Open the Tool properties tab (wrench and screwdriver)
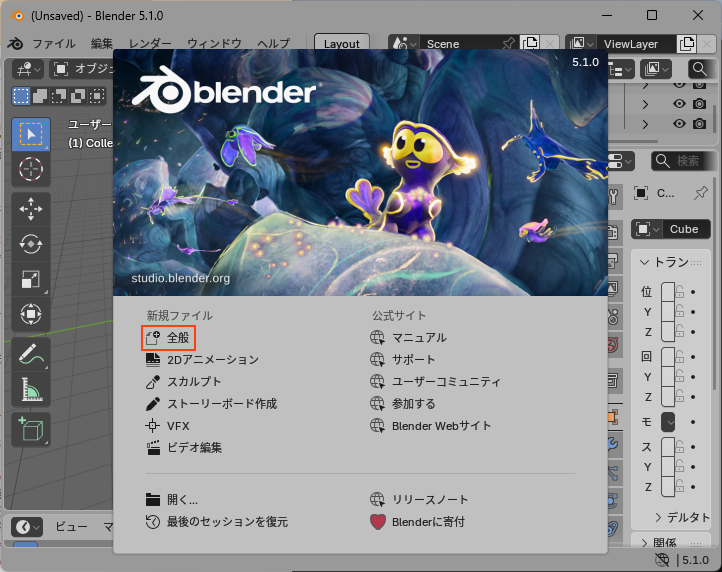This screenshot has width=722, height=572. point(613,196)
